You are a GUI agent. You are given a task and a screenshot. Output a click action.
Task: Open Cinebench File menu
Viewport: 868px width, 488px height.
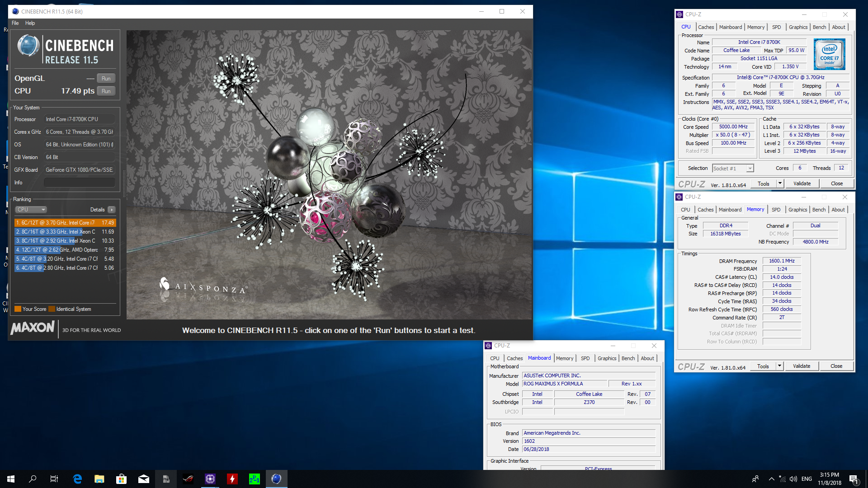[x=15, y=23]
